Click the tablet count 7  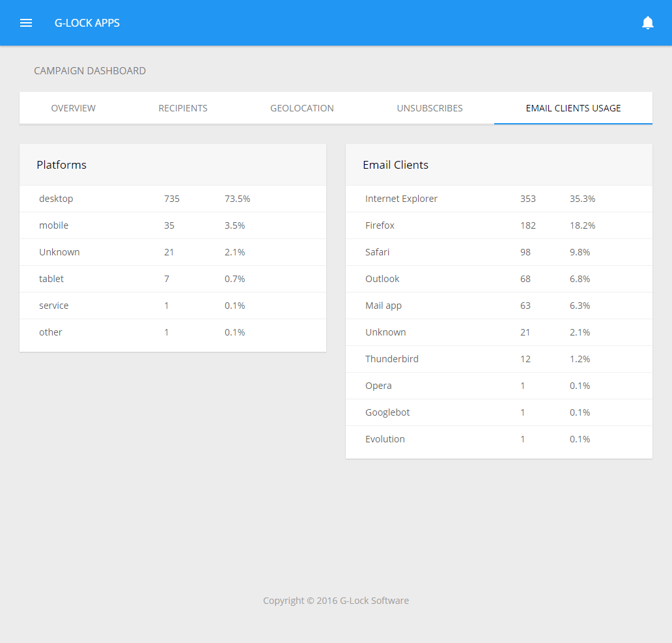[166, 279]
